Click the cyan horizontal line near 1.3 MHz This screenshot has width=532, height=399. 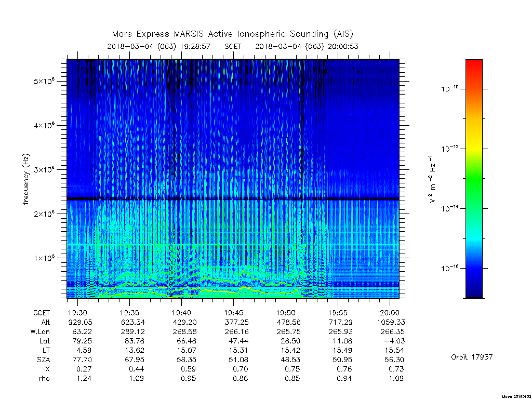point(233,245)
